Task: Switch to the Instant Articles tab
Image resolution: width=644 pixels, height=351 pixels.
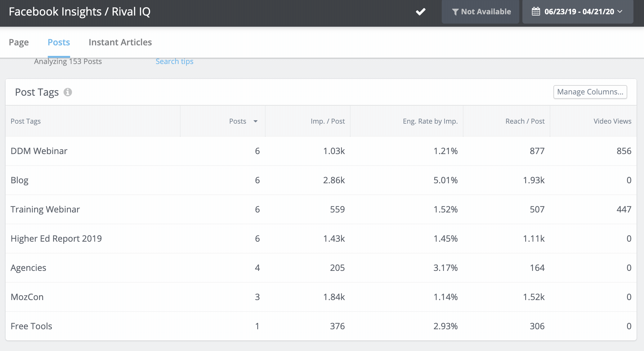Action: click(x=120, y=42)
